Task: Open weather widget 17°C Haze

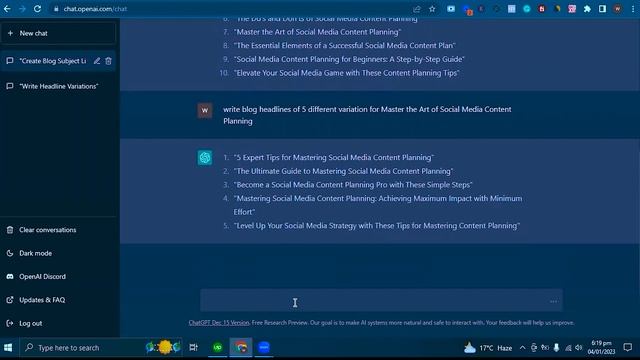Action: coord(488,348)
